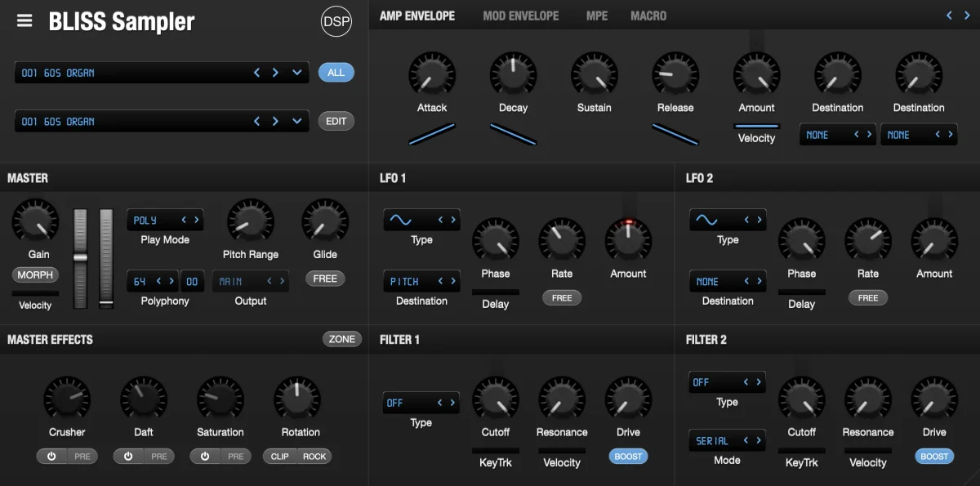
Task: Open LFO 1 PITCH destination selector
Action: pos(421,281)
